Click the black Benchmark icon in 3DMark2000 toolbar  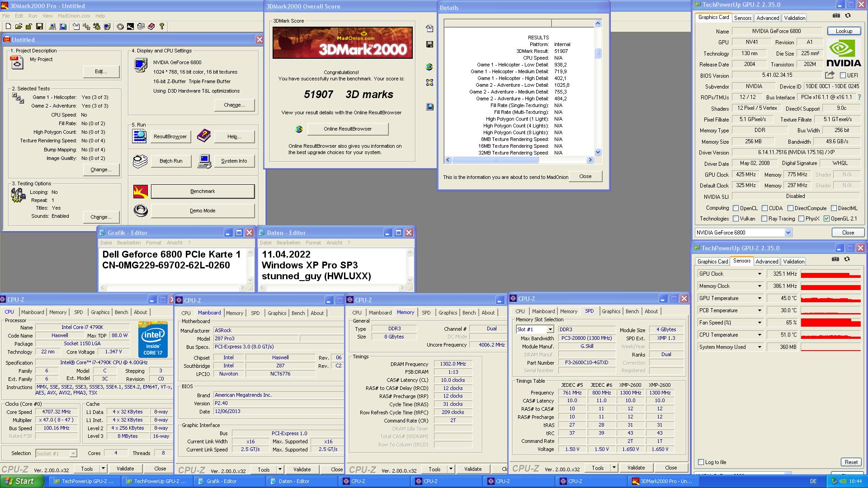point(130,27)
